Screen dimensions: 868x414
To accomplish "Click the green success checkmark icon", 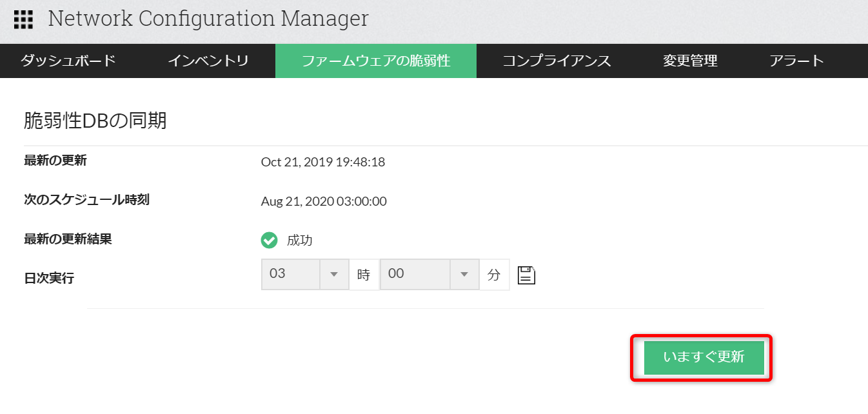I will [x=269, y=241].
